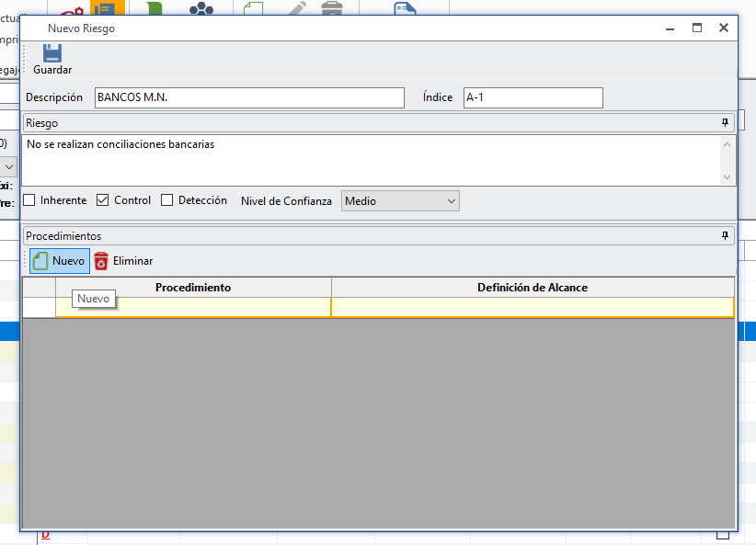Pin the Riesgo panel
The height and width of the screenshot is (545, 756).
pos(725,122)
